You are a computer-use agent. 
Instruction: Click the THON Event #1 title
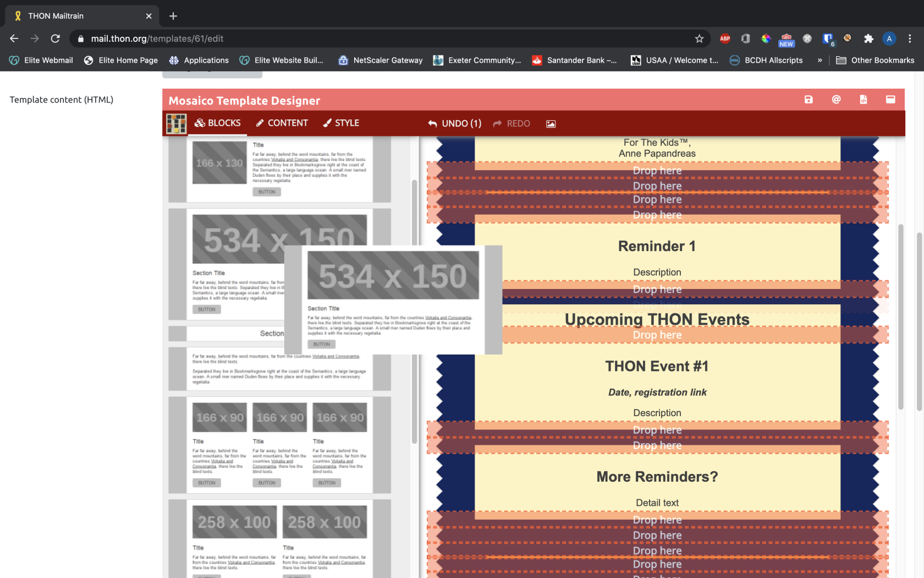[x=657, y=366]
